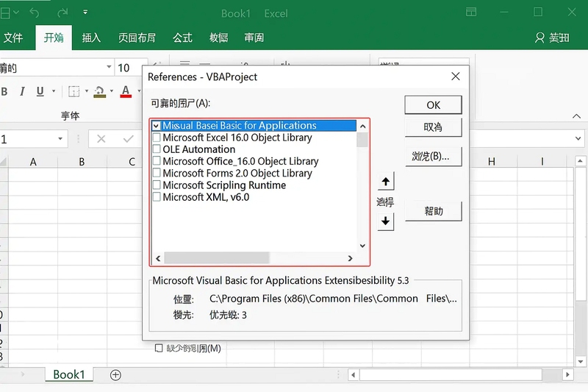The image size is (588, 392).
Task: Click the Redo arrow in title bar
Action: (62, 13)
